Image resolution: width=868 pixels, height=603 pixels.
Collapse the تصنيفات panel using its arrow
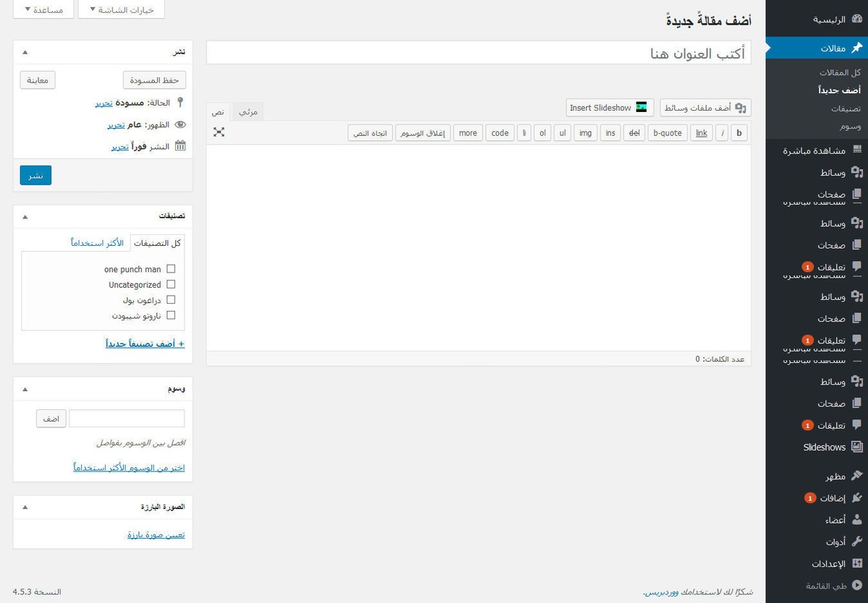click(25, 216)
